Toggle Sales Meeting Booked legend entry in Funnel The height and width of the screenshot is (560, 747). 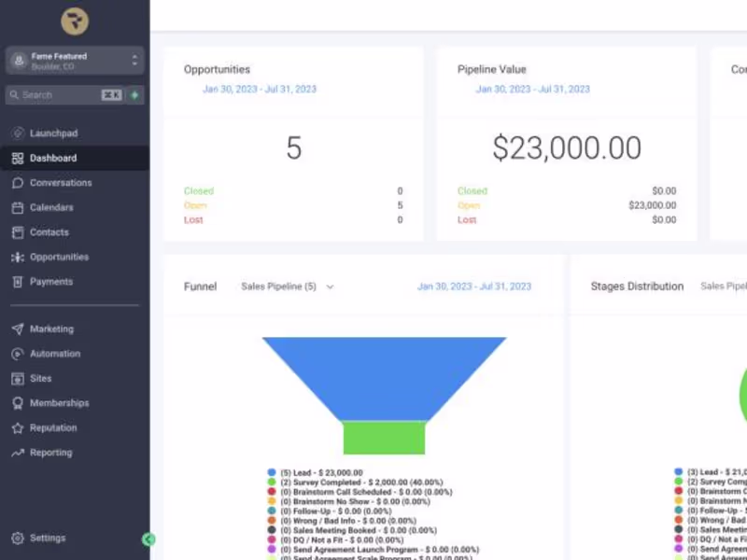click(352, 530)
